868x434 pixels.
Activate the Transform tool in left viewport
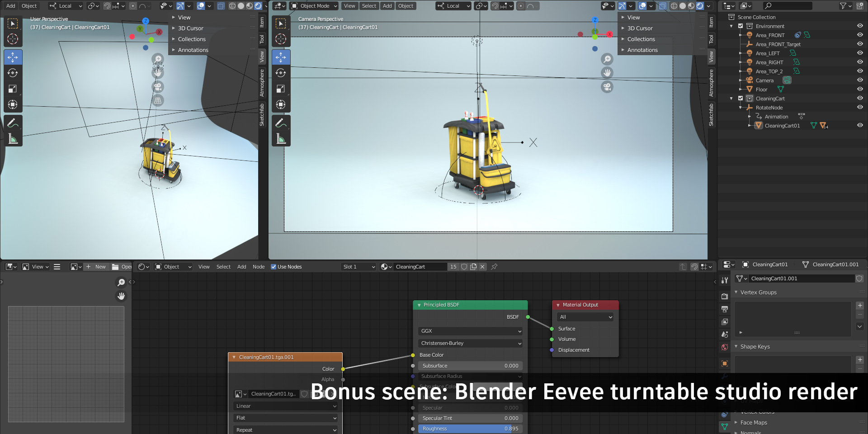pos(13,104)
